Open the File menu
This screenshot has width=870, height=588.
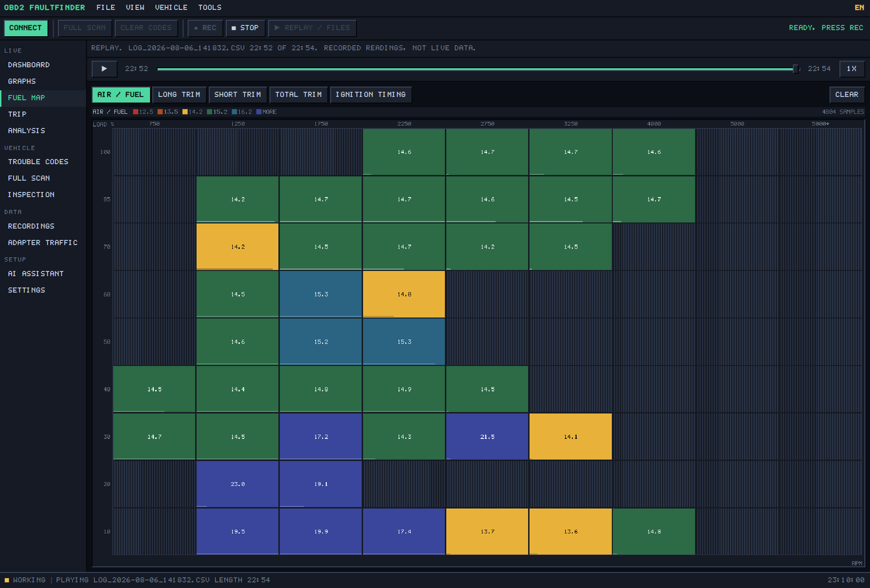[106, 8]
